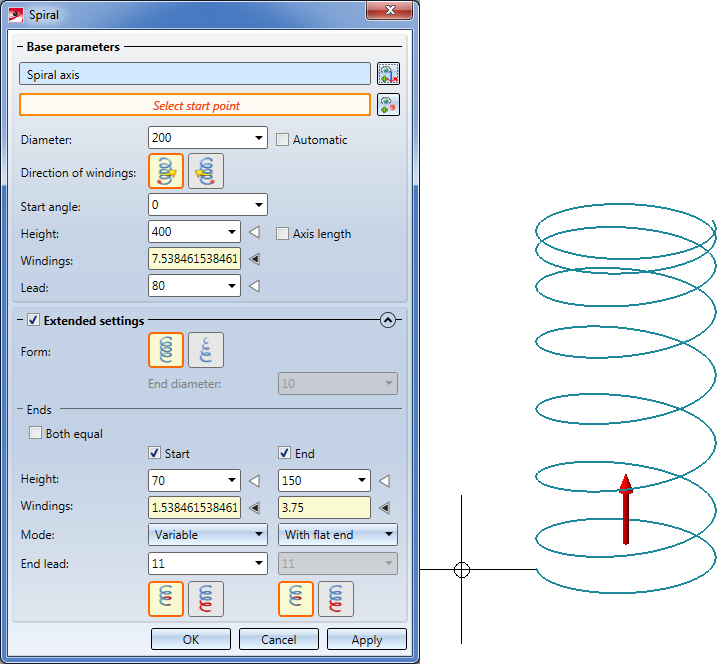The width and height of the screenshot is (720, 666).
Task: Open the base Height dropdown showing 400
Action: pyautogui.click(x=232, y=232)
